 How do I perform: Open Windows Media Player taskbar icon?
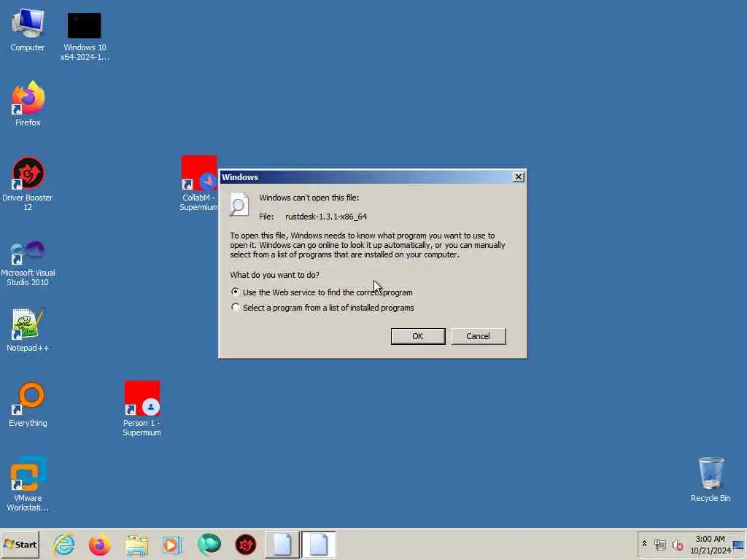point(172,545)
